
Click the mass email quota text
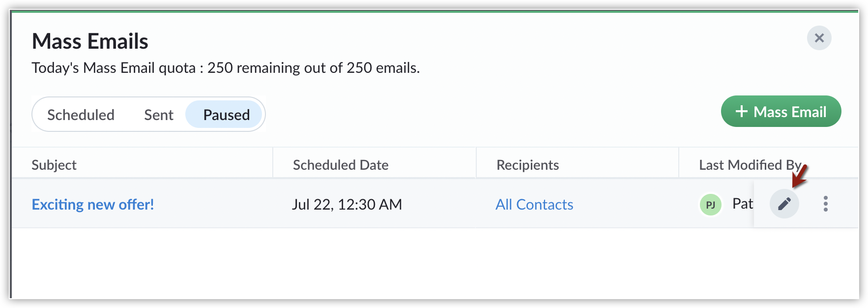226,68
